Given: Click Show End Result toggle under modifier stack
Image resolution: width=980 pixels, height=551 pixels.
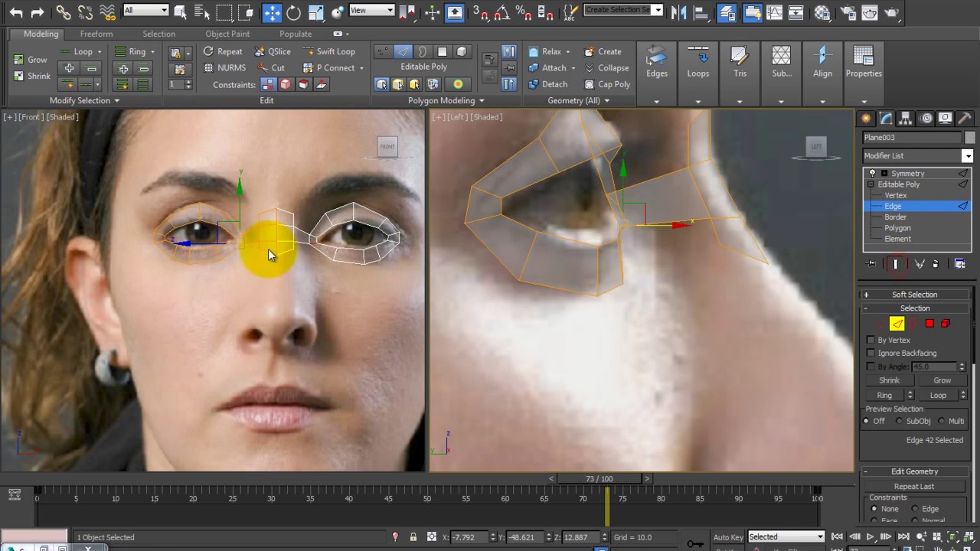Looking at the screenshot, I should pyautogui.click(x=896, y=264).
